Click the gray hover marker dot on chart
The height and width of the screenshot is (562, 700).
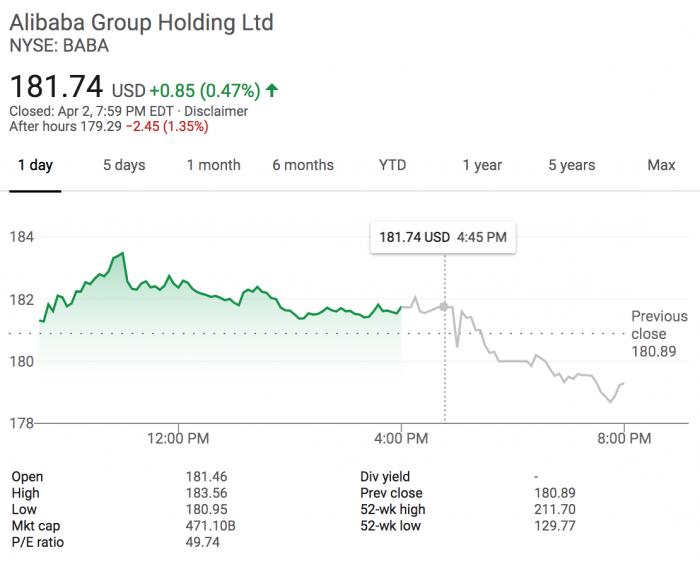(445, 306)
